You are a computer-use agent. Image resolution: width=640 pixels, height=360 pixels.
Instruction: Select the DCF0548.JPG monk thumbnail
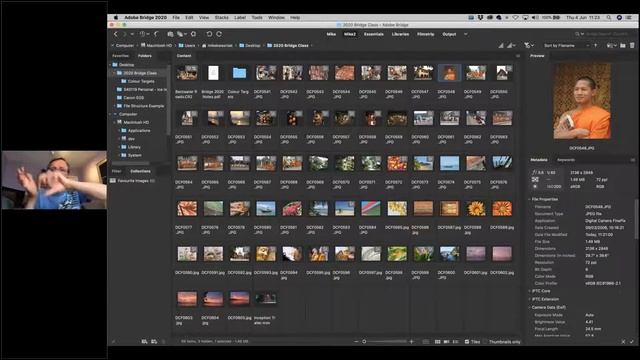tap(449, 73)
